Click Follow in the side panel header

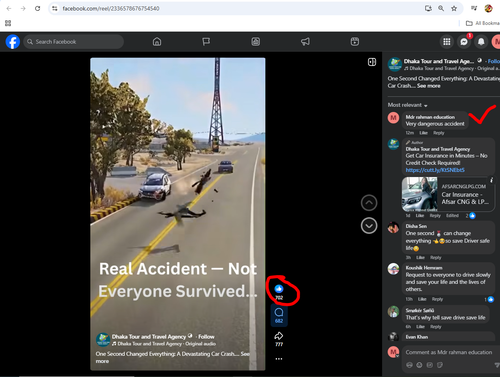(x=494, y=61)
